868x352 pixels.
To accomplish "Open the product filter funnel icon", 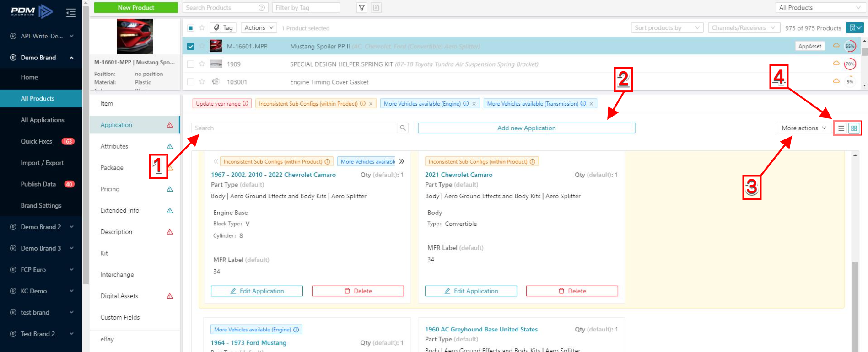I will click(x=362, y=8).
